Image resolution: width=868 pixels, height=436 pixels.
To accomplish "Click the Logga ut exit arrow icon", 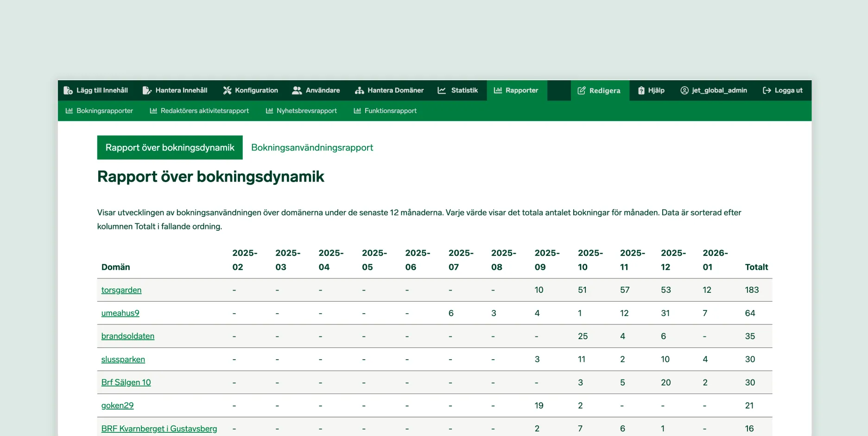I will [x=767, y=90].
